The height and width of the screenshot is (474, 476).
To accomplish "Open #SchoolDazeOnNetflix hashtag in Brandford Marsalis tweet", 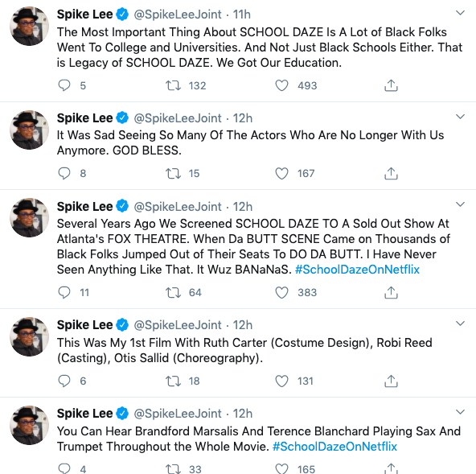I will tap(334, 447).
